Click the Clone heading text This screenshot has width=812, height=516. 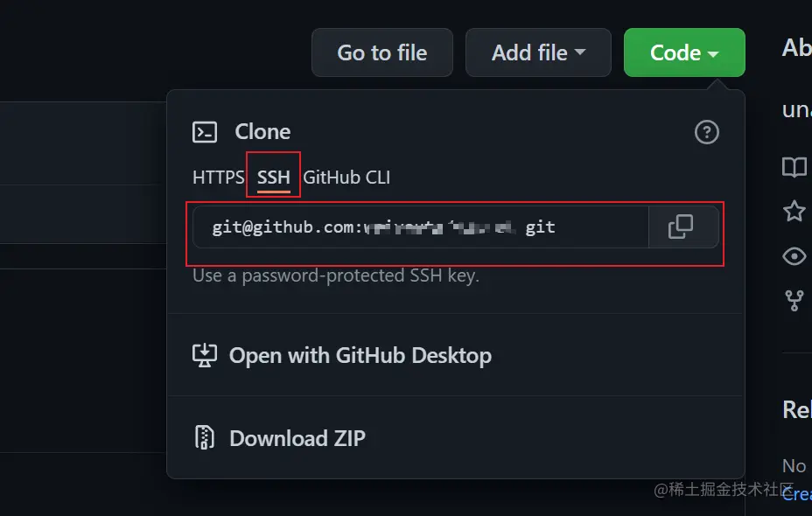point(262,132)
